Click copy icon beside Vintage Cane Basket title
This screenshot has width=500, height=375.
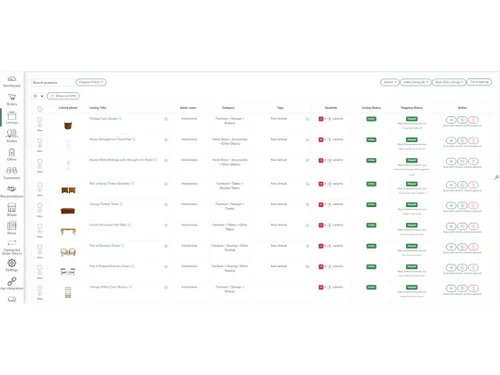120,118
